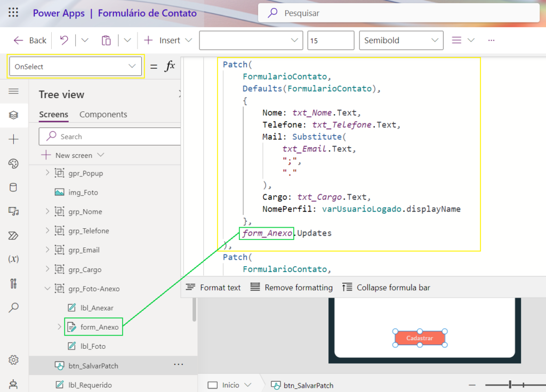Click the Undo icon in toolbar
Viewport: 546px width, 392px height.
coord(64,40)
